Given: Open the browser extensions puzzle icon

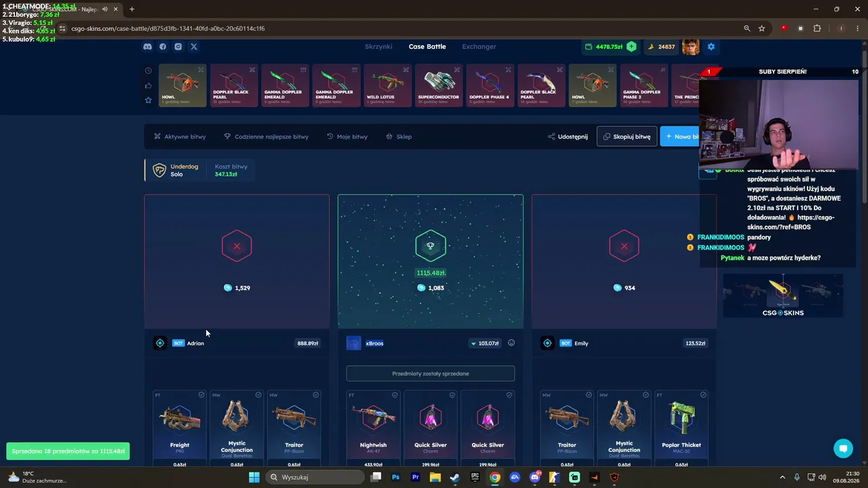Looking at the screenshot, I should [x=816, y=28].
